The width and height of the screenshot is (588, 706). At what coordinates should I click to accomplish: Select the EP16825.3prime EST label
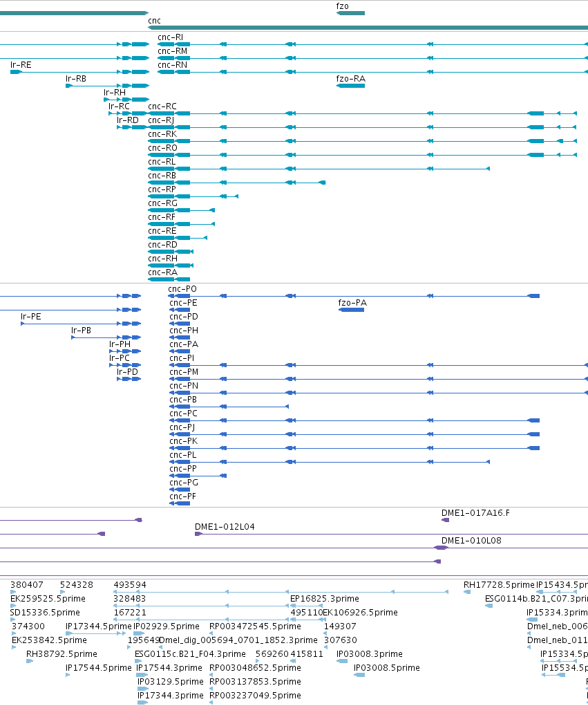pos(325,599)
